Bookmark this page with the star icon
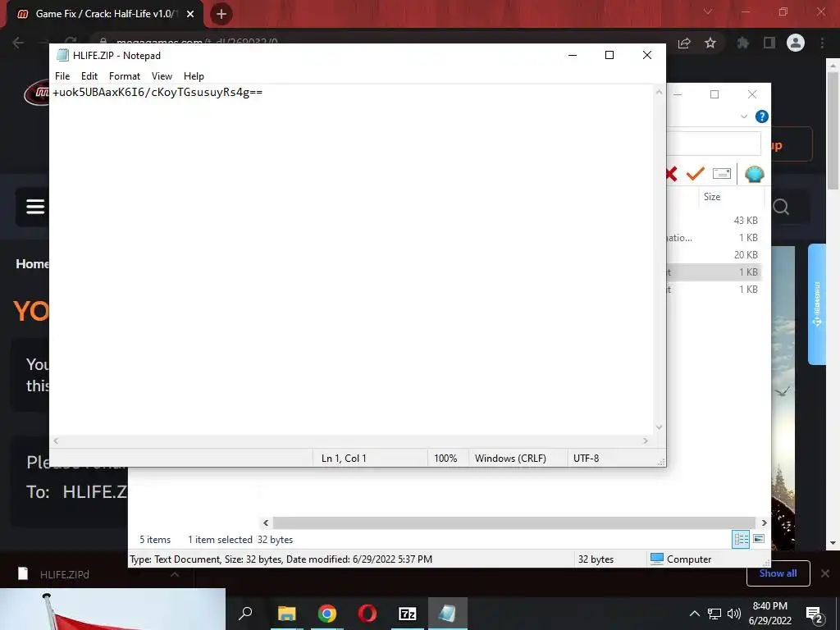Screen dimensions: 840x630 tap(710, 43)
